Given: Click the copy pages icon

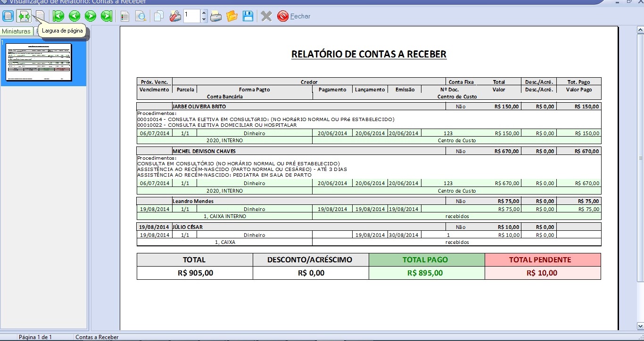Looking at the screenshot, I should pos(159,16).
